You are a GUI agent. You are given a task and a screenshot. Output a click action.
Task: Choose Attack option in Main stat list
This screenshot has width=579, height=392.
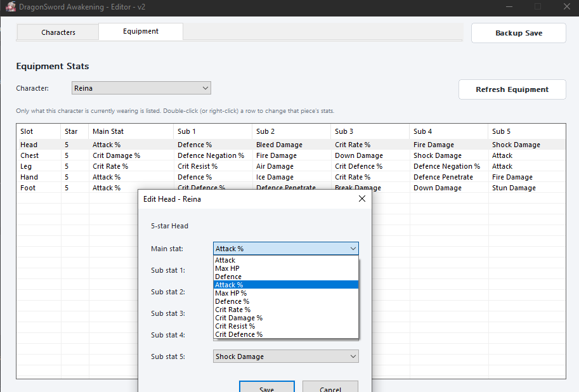(286, 260)
